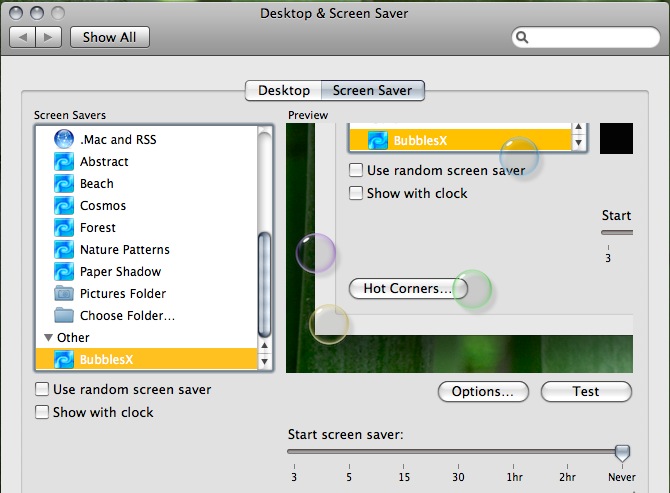Click the Never mark label
This screenshot has width=670, height=493.
click(622, 477)
